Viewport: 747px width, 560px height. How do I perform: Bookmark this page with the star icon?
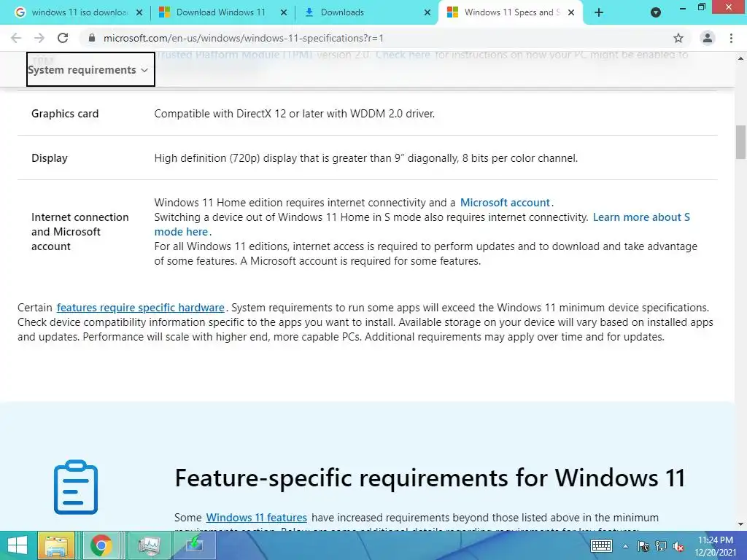pyautogui.click(x=678, y=38)
